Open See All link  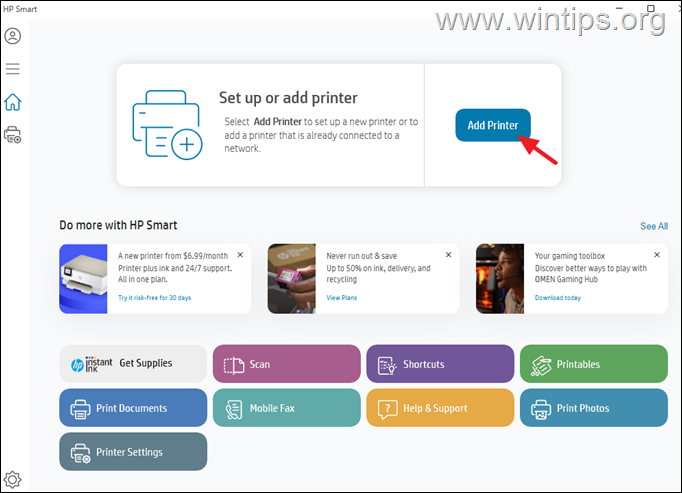[654, 226]
